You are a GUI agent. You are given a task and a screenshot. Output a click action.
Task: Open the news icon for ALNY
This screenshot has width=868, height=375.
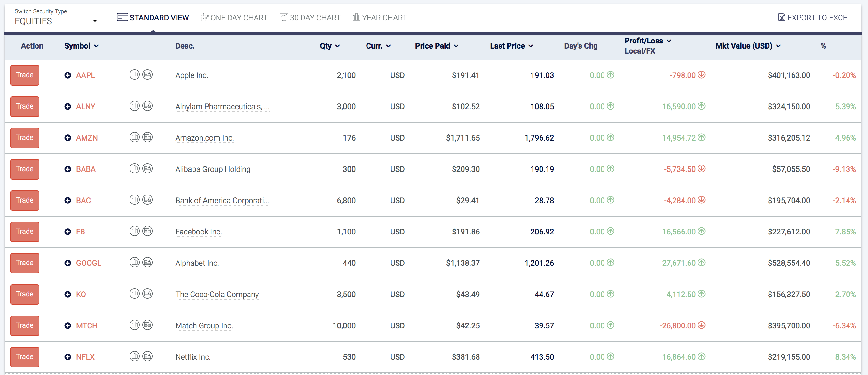point(147,106)
